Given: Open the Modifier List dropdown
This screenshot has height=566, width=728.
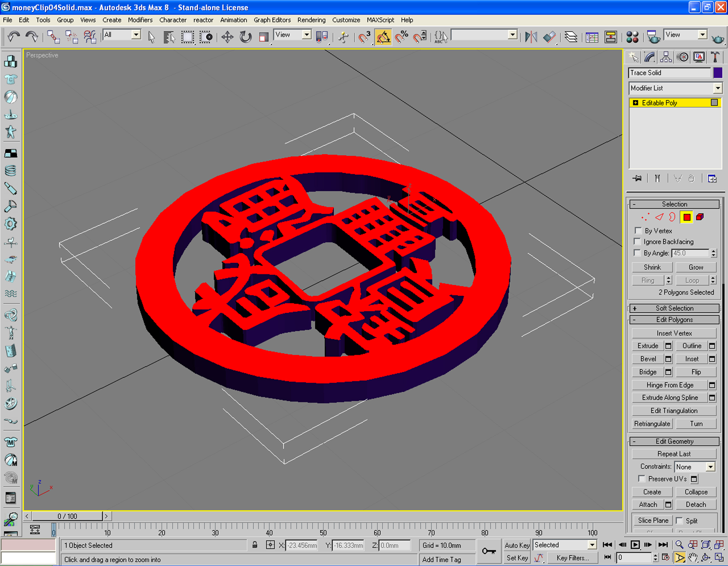Looking at the screenshot, I should pos(675,88).
